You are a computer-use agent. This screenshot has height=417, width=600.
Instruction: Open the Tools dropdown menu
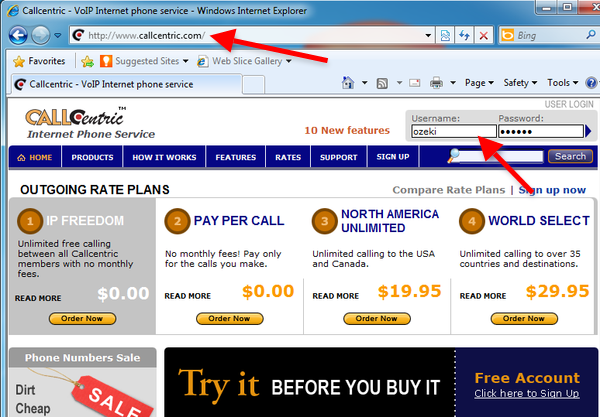[x=562, y=83]
